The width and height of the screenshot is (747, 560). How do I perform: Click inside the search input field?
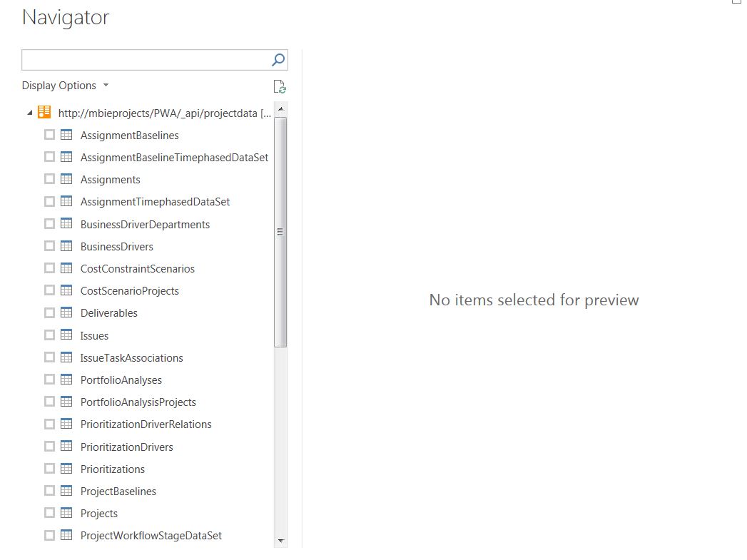[x=143, y=60]
